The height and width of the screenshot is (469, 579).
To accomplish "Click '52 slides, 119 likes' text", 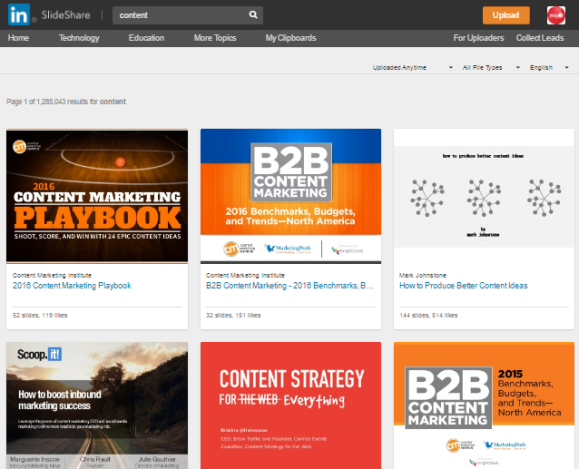I will point(40,315).
